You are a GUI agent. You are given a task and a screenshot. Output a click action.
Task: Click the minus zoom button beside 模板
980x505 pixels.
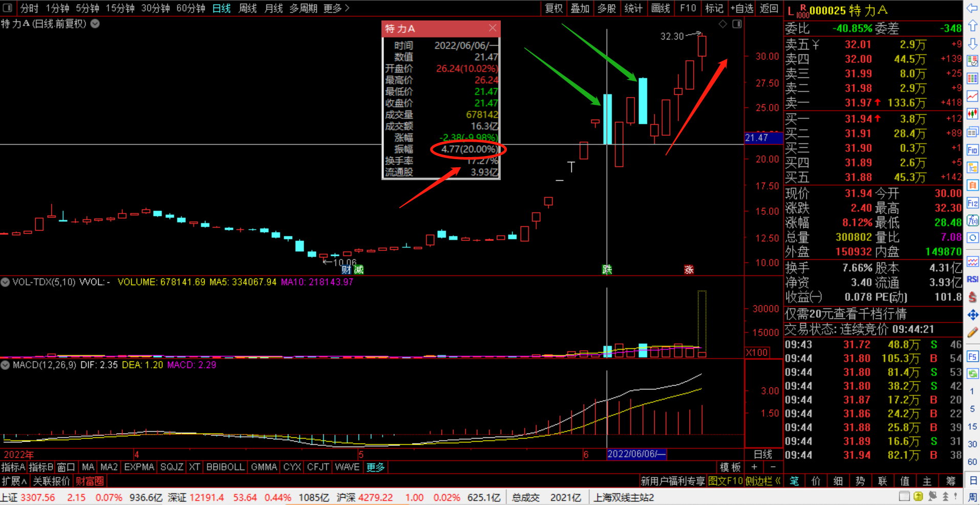773,467
